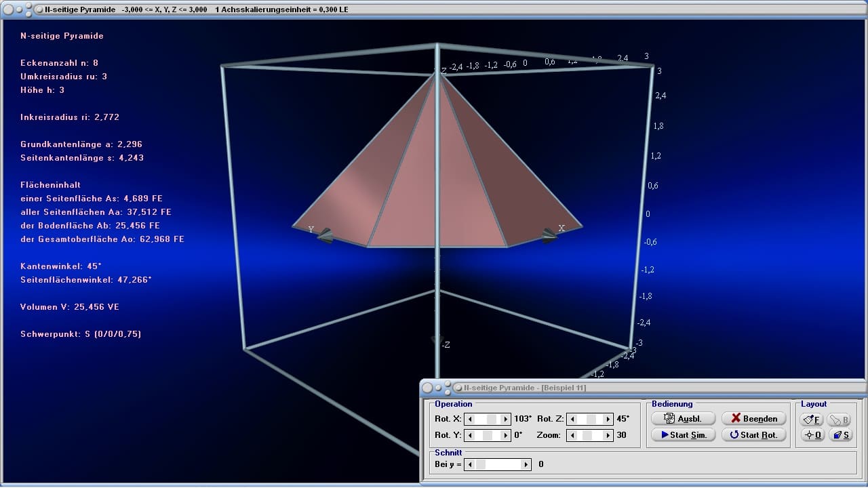Click the Bodenfläche Ab: 25,456 FE text
The width and height of the screenshot is (868, 488).
click(90, 226)
